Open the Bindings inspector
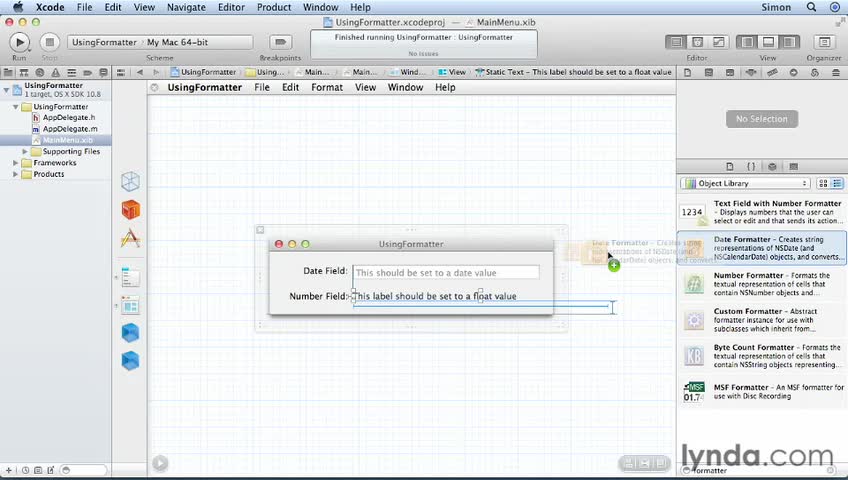 pyautogui.click(x=814, y=72)
